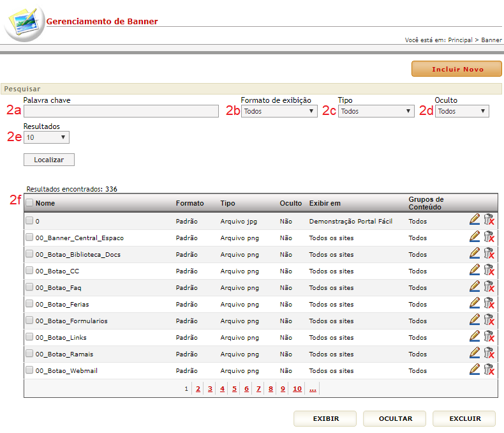Edit 00_Botao_Formularios pencil icon

pyautogui.click(x=475, y=320)
